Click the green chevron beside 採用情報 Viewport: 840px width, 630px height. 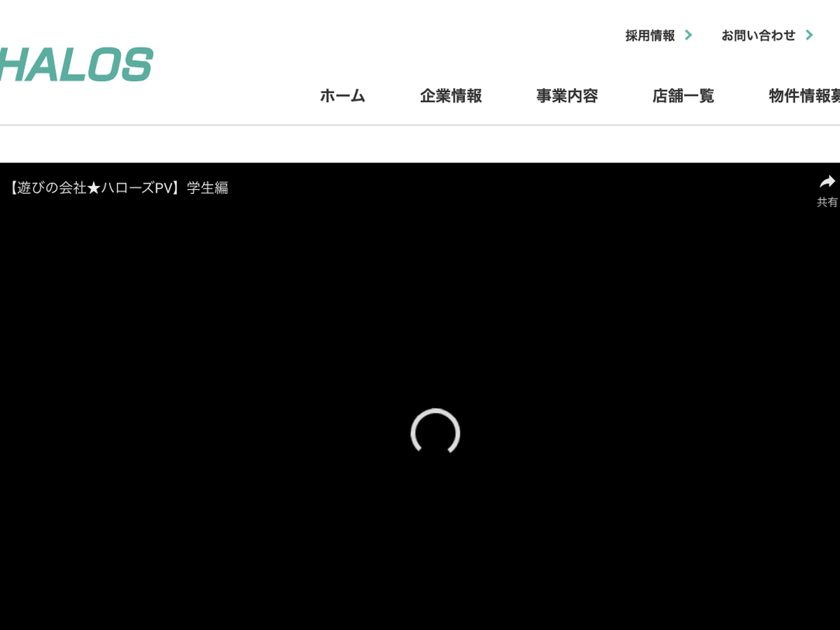pyautogui.click(x=688, y=35)
